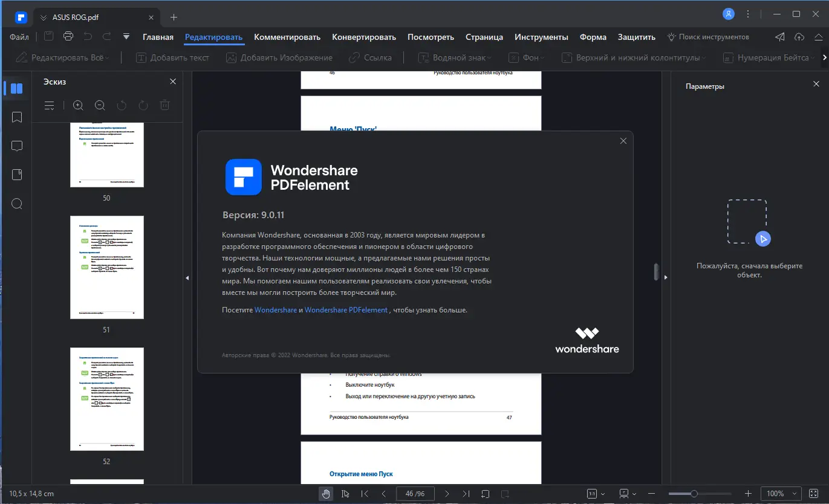Rotate thumbnails counterclockwise in Эскиз panel
Screen dimensions: 829x504
point(121,105)
